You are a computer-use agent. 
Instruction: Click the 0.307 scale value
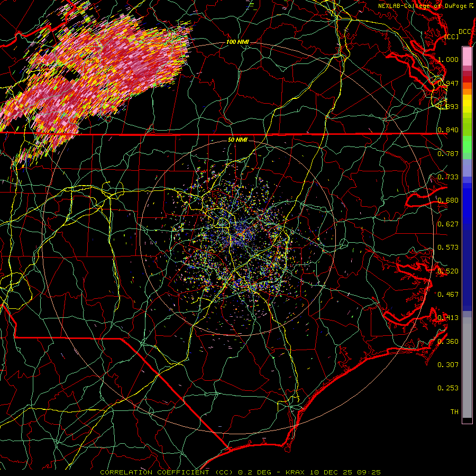pyautogui.click(x=448, y=365)
